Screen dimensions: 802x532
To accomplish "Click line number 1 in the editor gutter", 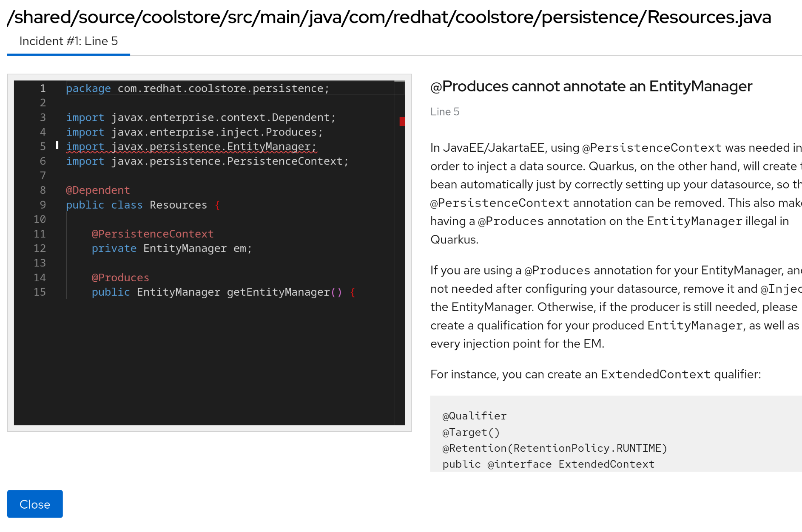I will pos(43,88).
